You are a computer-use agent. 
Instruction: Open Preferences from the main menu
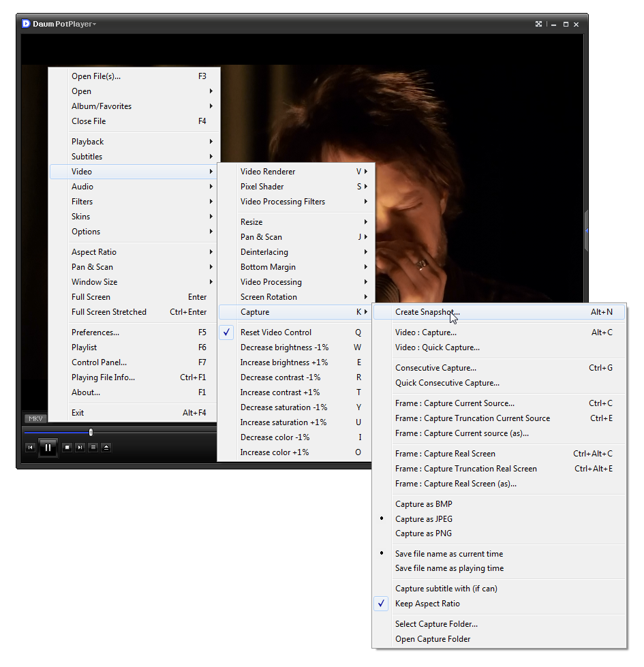95,332
